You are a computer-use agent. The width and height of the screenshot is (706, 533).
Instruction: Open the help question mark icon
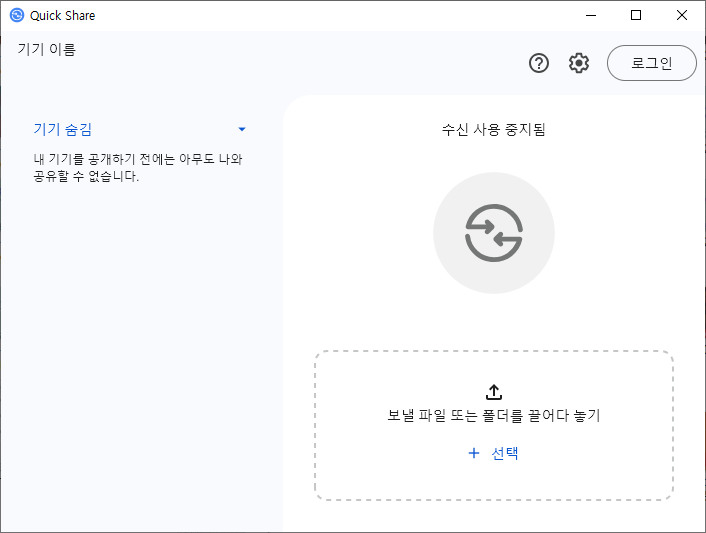pyautogui.click(x=539, y=63)
